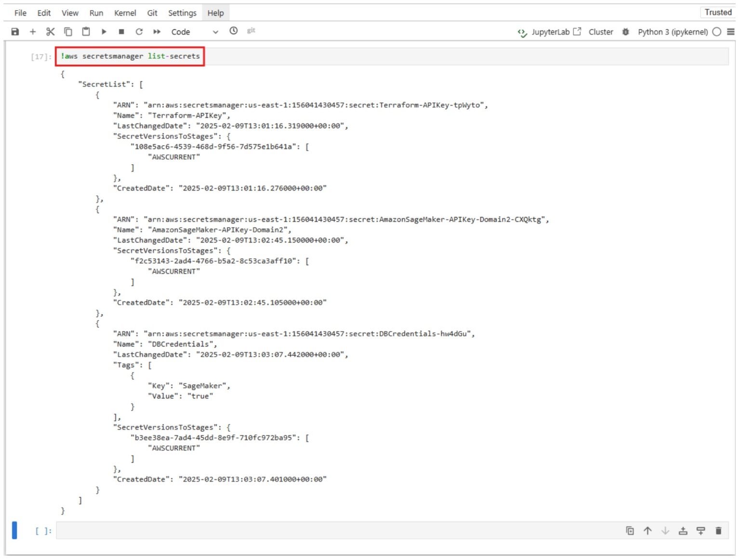The image size is (740, 560).
Task: Save the notebook using the toolbar icon
Action: click(x=15, y=31)
